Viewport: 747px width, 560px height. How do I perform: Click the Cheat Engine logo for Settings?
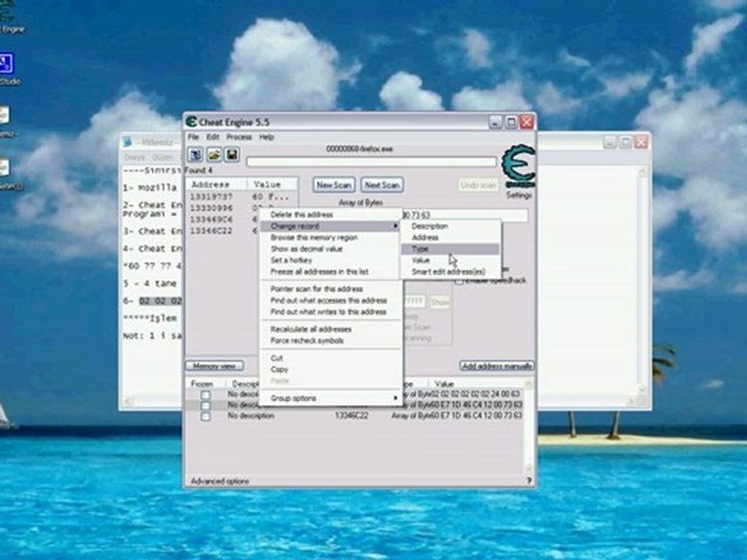[x=519, y=165]
